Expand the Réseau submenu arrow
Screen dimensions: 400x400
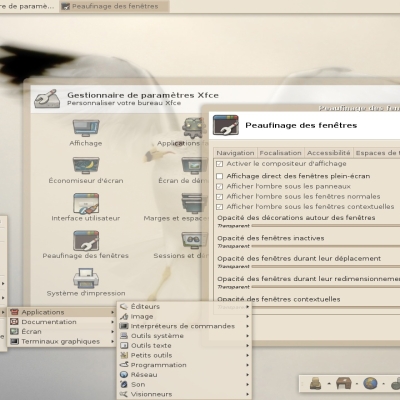coord(248,375)
